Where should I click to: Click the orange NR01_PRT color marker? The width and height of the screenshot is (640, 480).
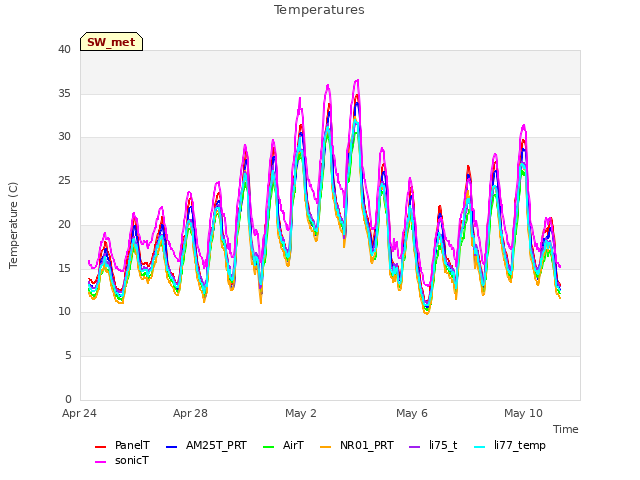pyautogui.click(x=326, y=447)
